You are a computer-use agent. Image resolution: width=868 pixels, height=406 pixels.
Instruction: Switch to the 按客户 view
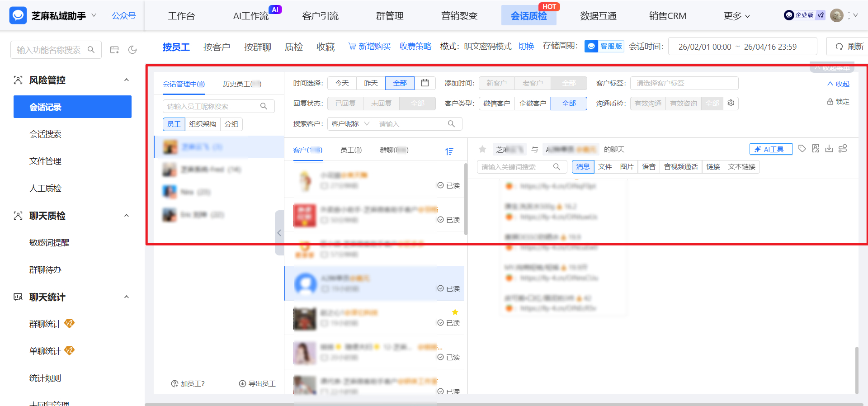pos(217,47)
